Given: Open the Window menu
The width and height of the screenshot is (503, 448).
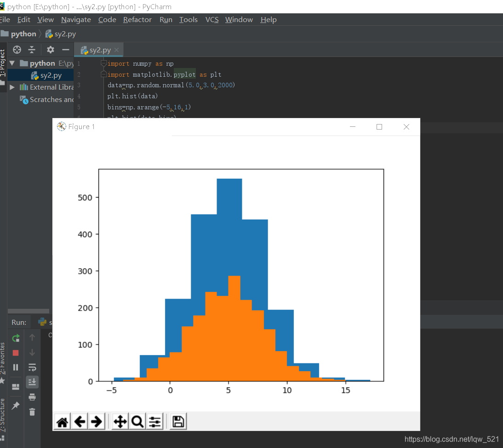Looking at the screenshot, I should (x=239, y=20).
